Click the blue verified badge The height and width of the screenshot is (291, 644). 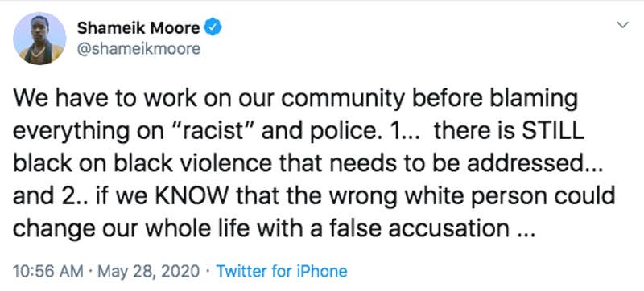coord(213,27)
